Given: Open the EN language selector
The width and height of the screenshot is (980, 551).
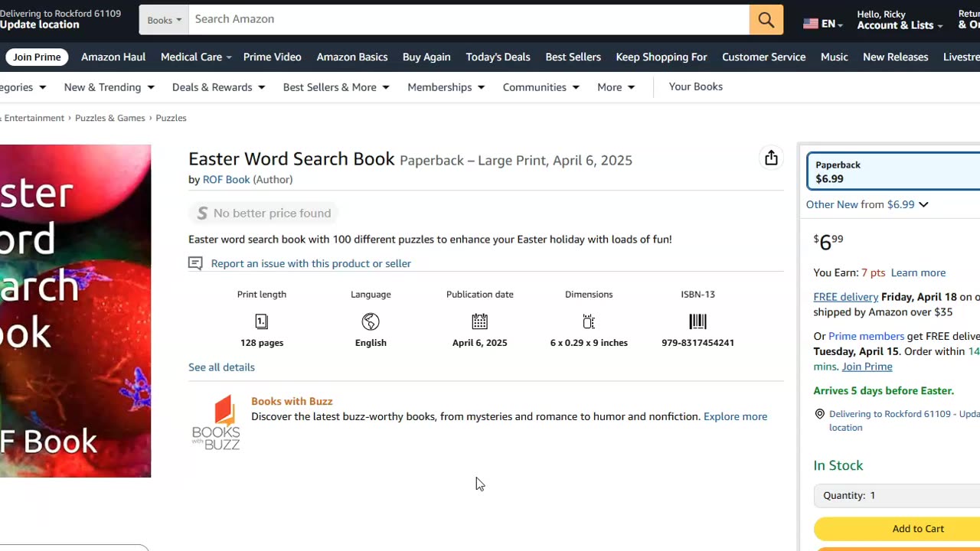Looking at the screenshot, I should 823,24.
